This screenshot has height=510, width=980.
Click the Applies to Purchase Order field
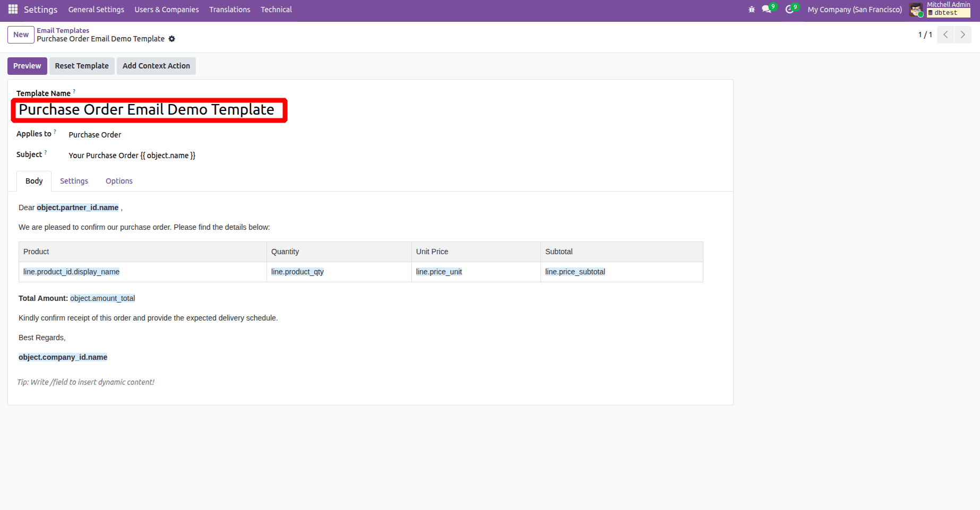tap(95, 135)
